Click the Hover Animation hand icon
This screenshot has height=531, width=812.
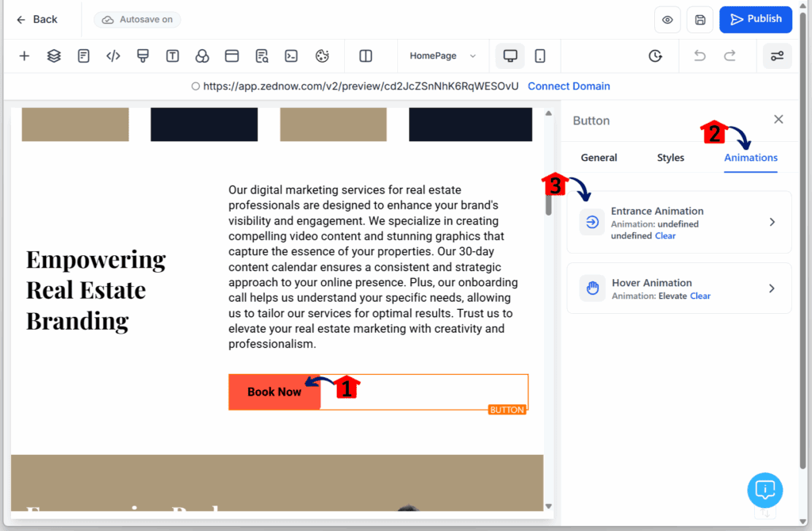(x=592, y=288)
